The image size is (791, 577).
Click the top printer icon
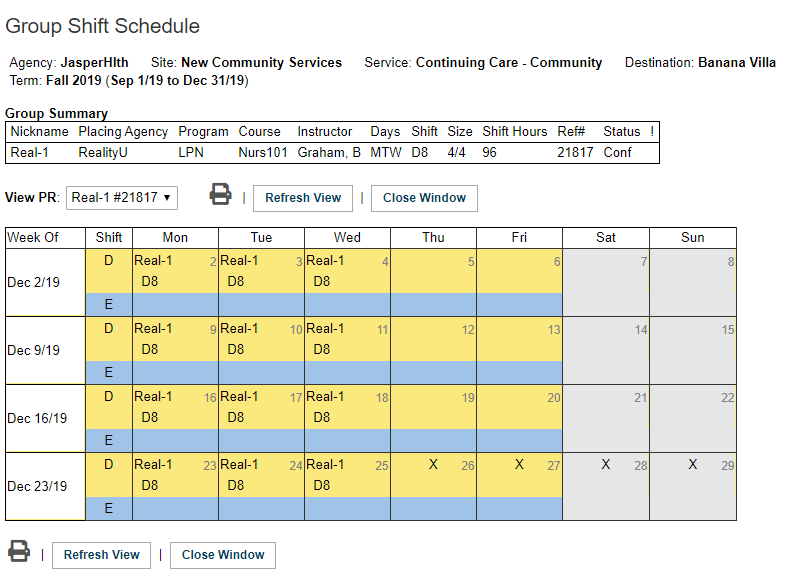[220, 195]
